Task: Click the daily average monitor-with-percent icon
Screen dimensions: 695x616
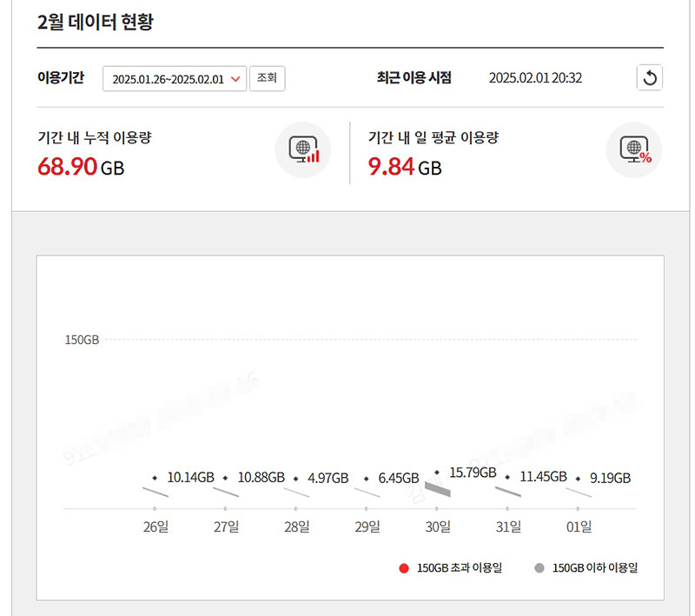Action: (633, 149)
